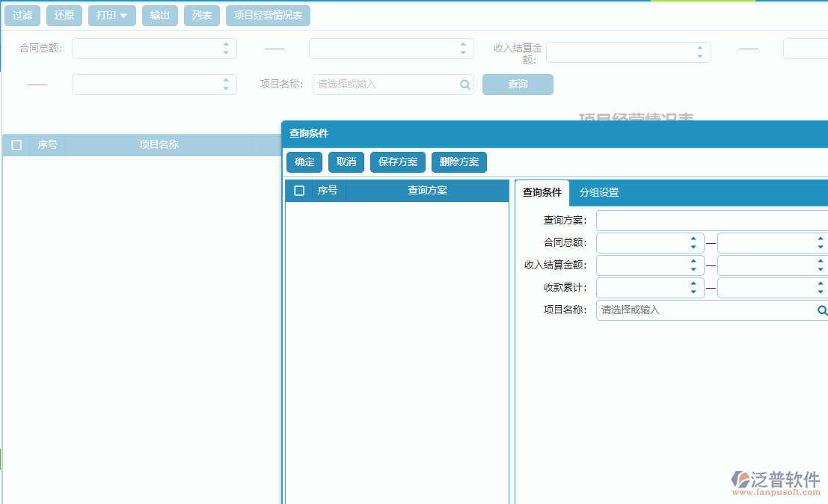Click the 还原 restore button in the toolbar
This screenshot has width=828, height=504.
[64, 15]
